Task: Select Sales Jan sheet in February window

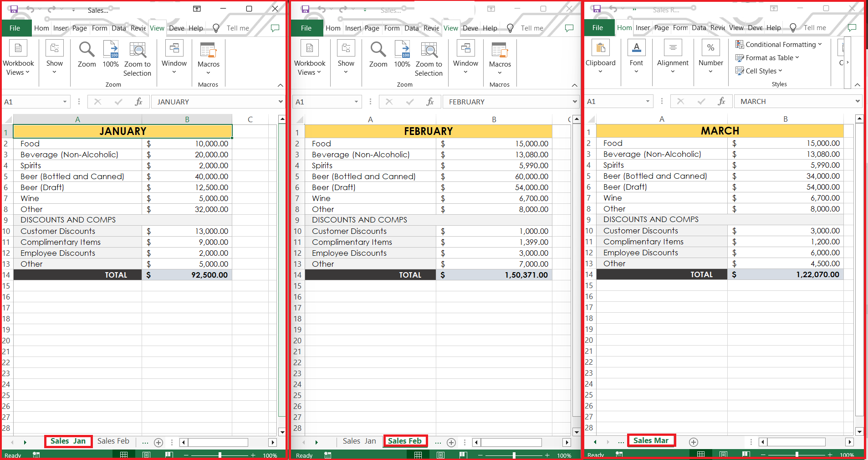Action: (359, 441)
